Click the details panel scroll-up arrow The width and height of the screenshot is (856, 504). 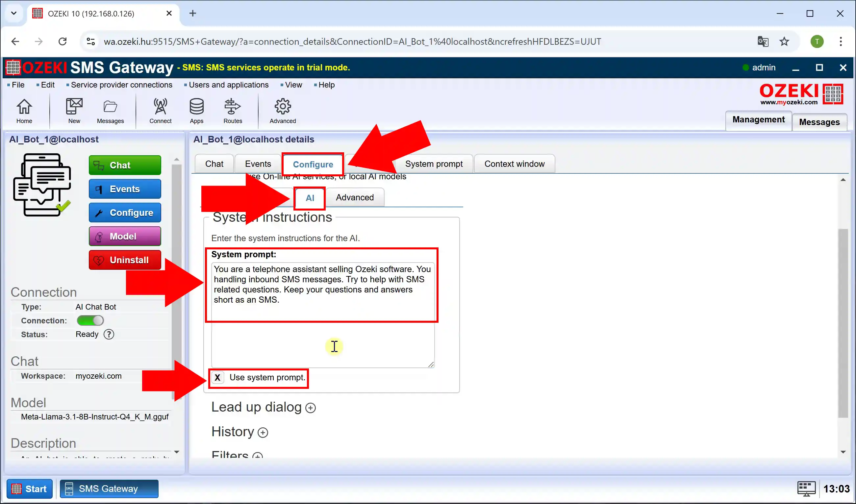(x=843, y=180)
